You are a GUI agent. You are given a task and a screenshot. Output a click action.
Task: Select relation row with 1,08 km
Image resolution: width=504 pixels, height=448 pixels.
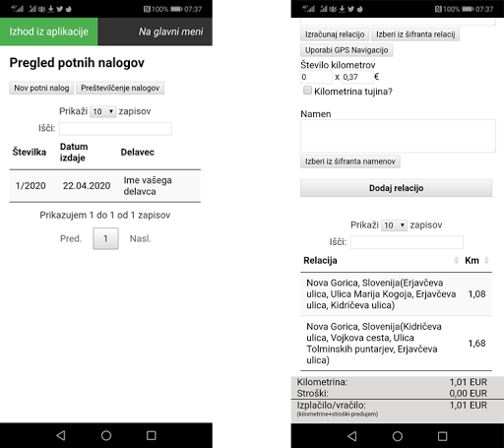(396, 294)
